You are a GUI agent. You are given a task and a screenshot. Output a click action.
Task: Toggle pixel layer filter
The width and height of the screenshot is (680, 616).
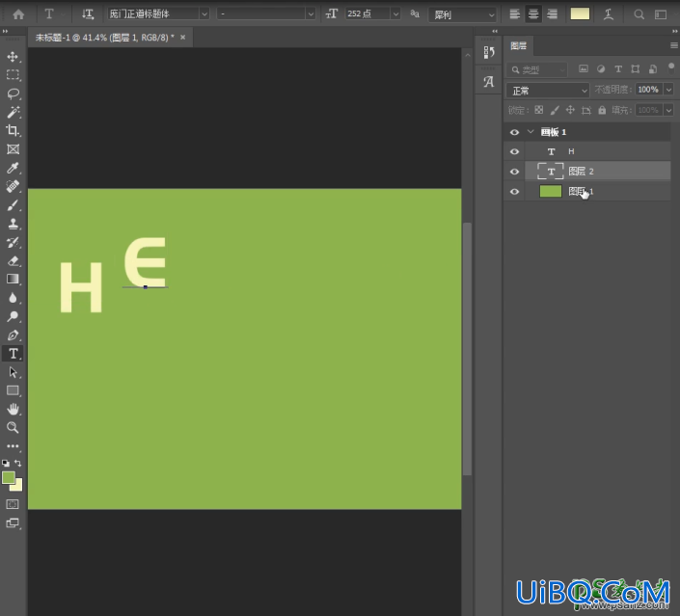[584, 68]
